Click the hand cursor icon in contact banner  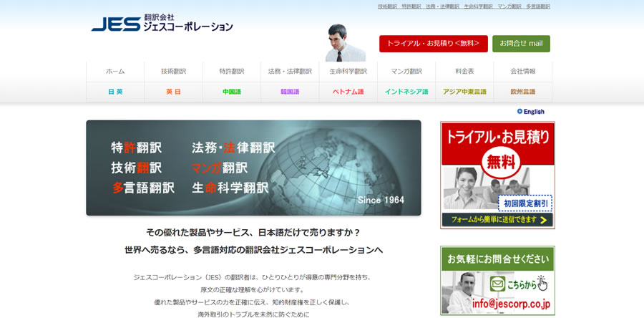pyautogui.click(x=542, y=283)
